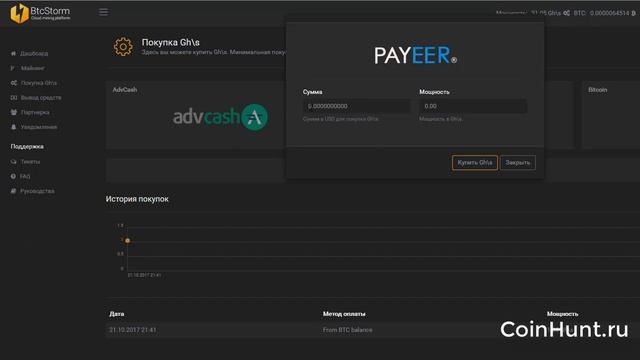Click the Покупка Gh\s page title
The image size is (640, 360).
pyautogui.click(x=171, y=42)
